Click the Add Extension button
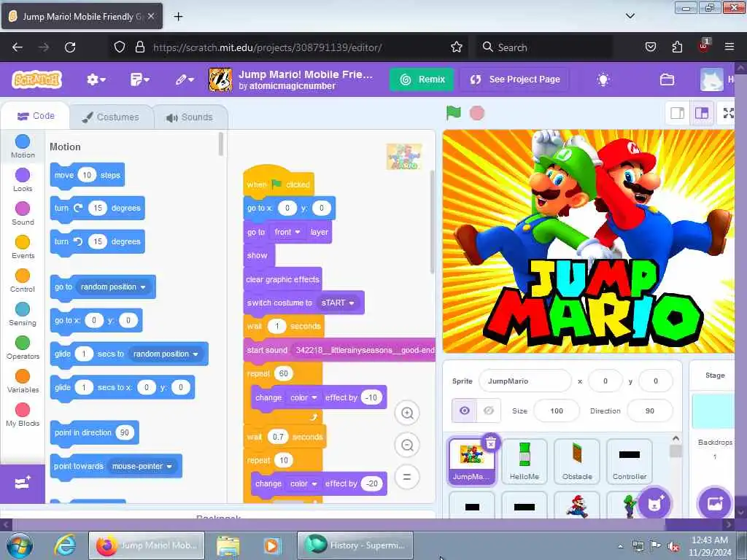Viewport: 747px width, 560px height. pyautogui.click(x=23, y=483)
